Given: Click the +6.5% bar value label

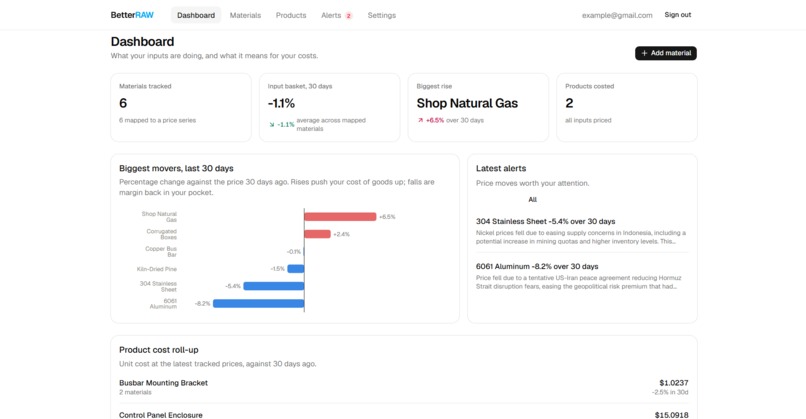Looking at the screenshot, I should point(387,217).
